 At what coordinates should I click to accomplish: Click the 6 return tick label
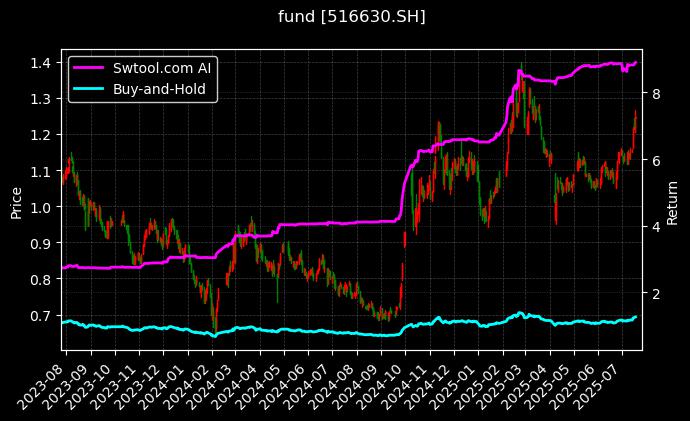tap(655, 161)
